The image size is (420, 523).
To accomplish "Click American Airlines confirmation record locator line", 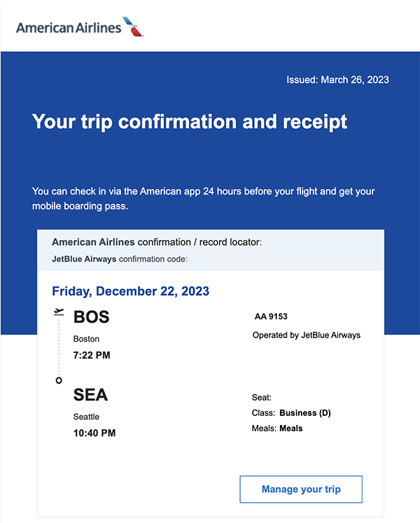I will click(157, 242).
